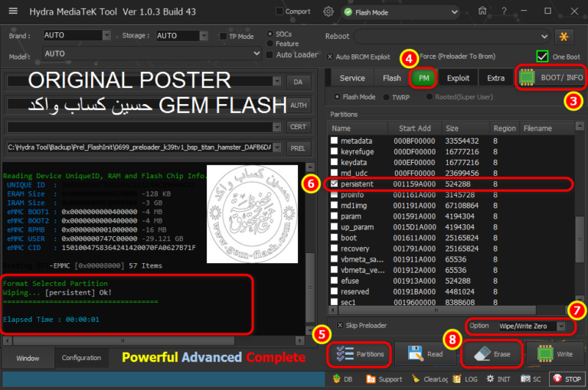Screen dimensions: 588x390
Task: Toggle Auto BROM Exploit checkbox
Action: click(x=330, y=57)
